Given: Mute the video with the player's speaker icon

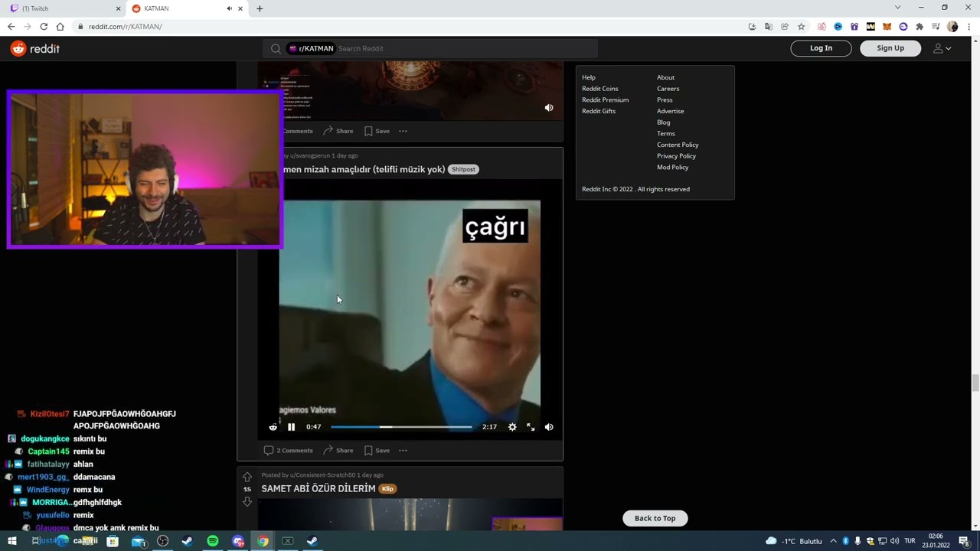Looking at the screenshot, I should coord(549,427).
